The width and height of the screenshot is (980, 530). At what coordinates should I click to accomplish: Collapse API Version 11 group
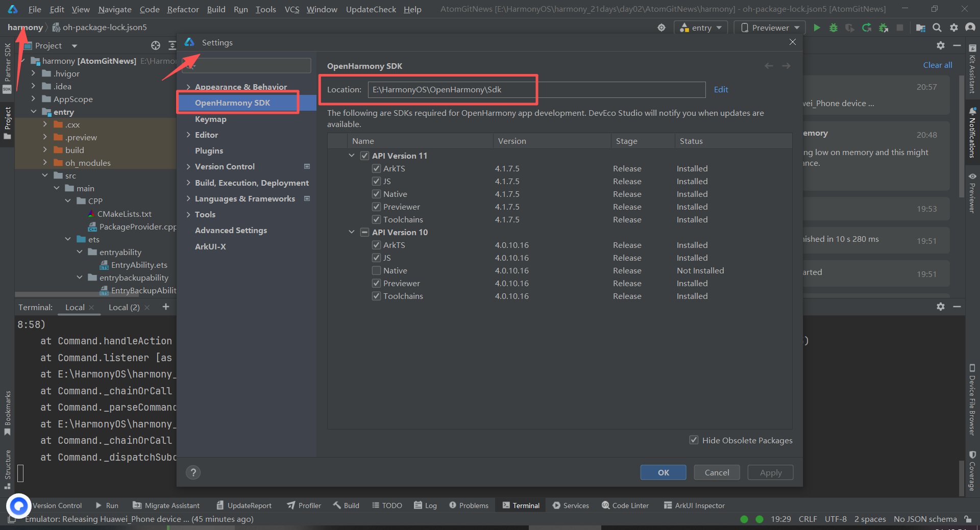351,156
